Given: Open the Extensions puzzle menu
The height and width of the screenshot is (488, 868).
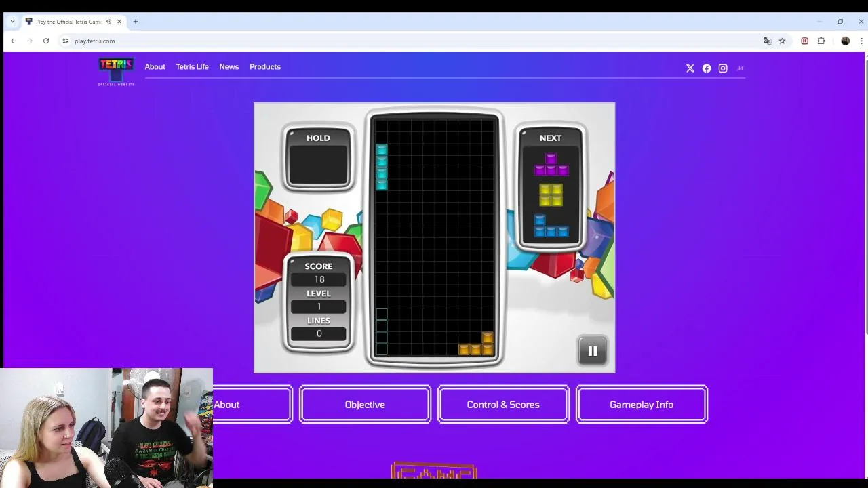Looking at the screenshot, I should click(821, 41).
